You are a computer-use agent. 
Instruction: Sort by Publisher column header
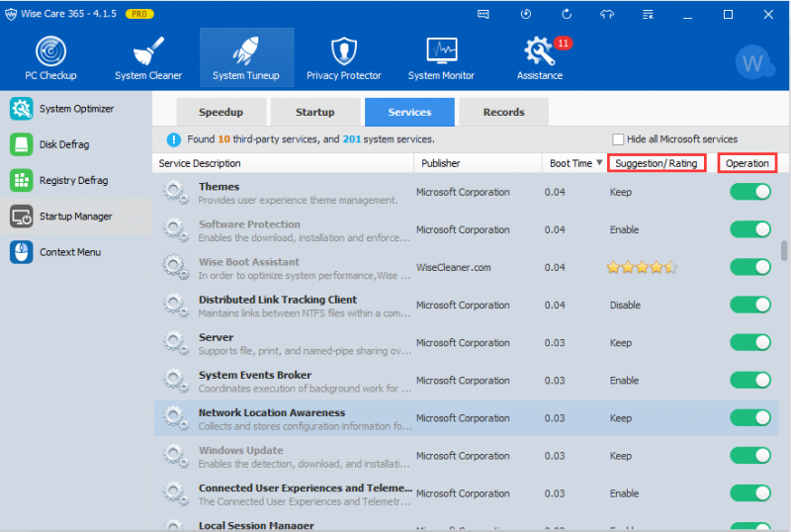point(479,163)
